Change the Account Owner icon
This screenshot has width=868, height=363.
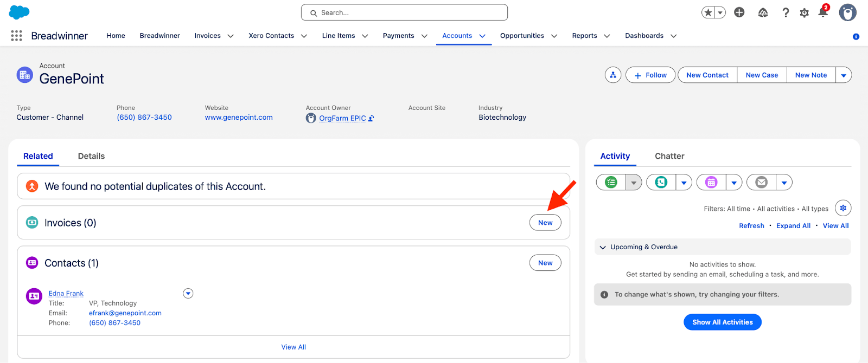(371, 119)
